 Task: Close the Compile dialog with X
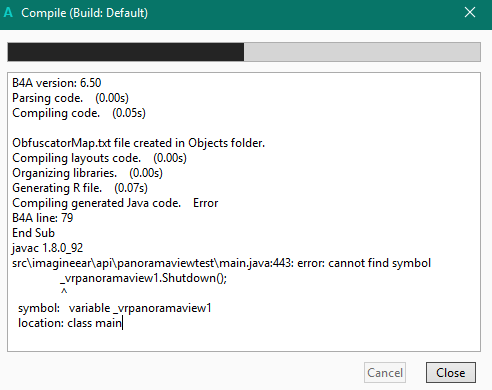click(x=470, y=13)
